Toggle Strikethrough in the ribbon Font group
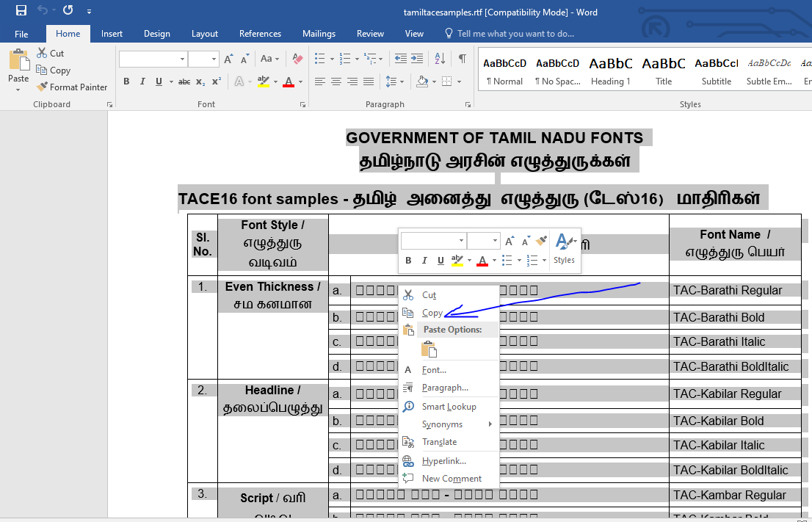The width and height of the screenshot is (812, 522). click(184, 81)
